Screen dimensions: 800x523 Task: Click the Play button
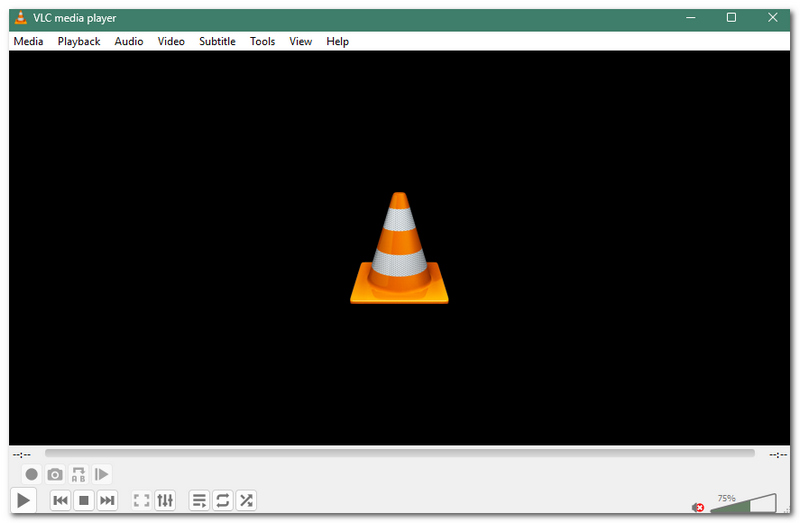[23, 500]
